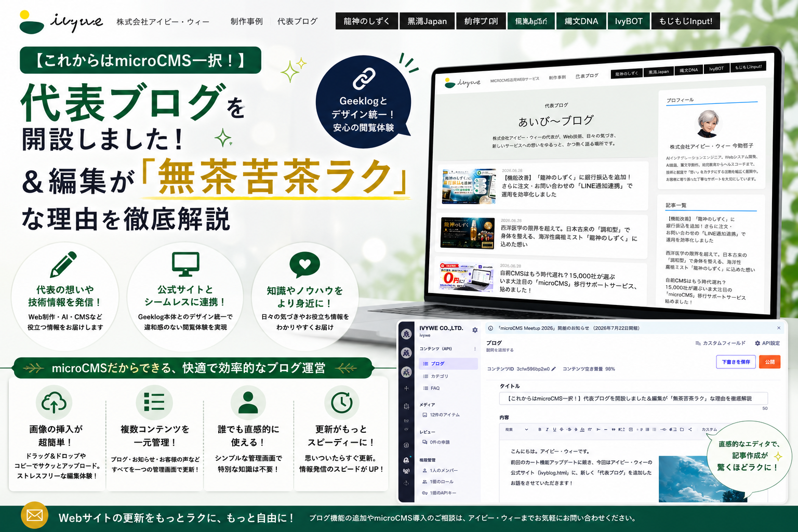
Task: Click the タイトル input field in CMS editor
Action: click(633, 398)
